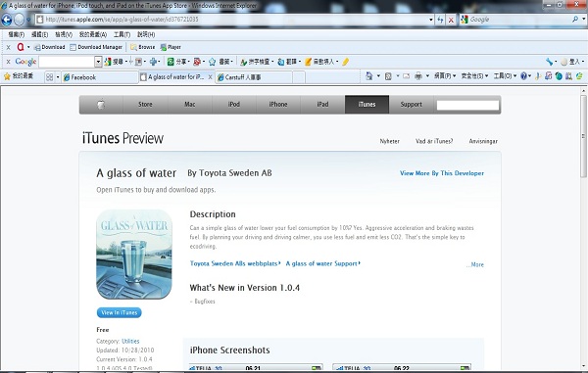Viewport: 588px width, 373px height.
Task: Click the Download Manager toolbar button
Action: coord(96,47)
